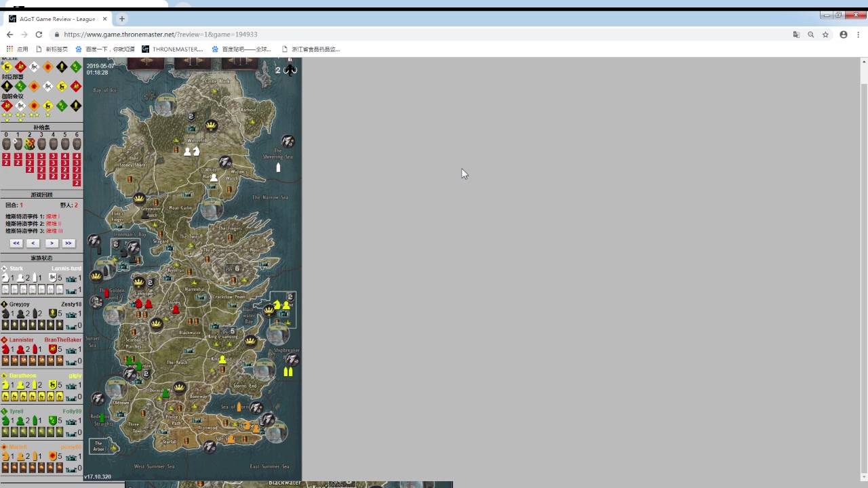The image size is (868, 488).
Task: Click the crown power token on Winterfell
Action: 211,125
